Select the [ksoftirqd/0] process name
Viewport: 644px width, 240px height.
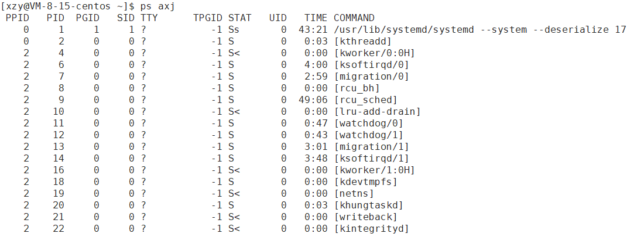[x=371, y=64]
